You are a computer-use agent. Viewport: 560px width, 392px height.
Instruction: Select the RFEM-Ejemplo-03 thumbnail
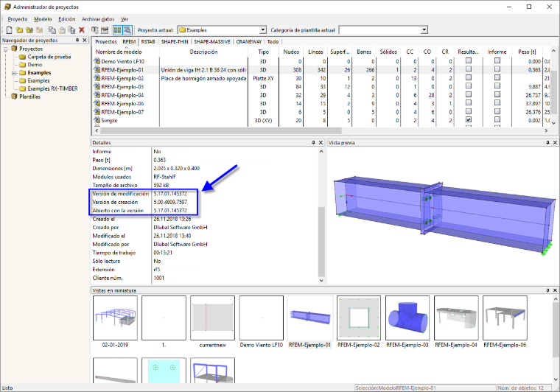coord(407,322)
